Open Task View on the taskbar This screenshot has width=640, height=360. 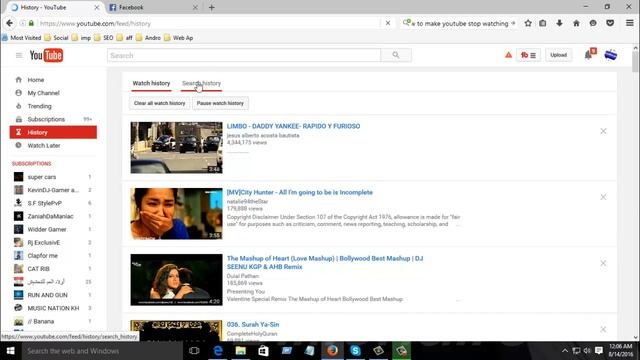point(195,351)
